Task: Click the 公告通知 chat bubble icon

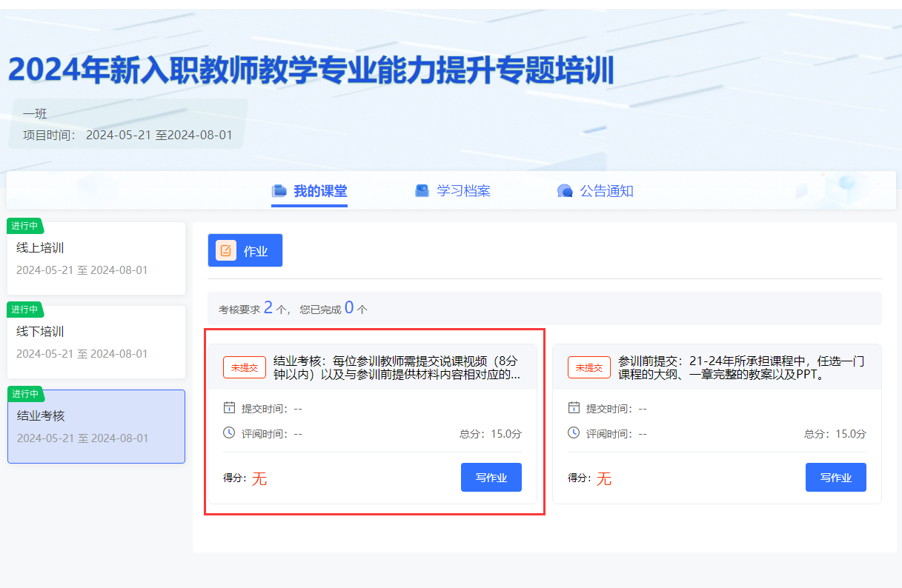Action: 565,191
